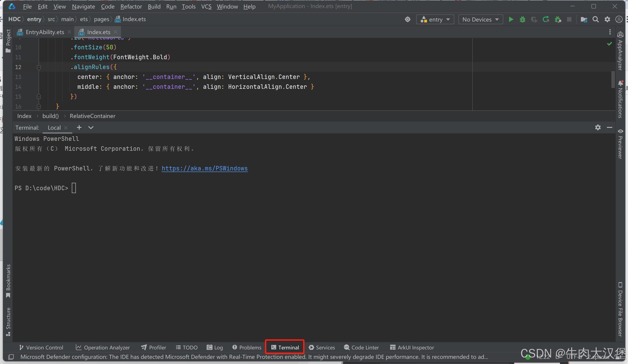Toggle tool window bars icon in status bar
The width and height of the screenshot is (628, 364).
click(x=11, y=357)
